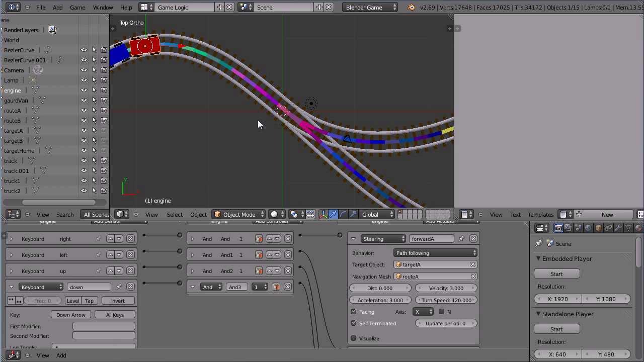Expand the 'And' controller details

tap(192, 239)
